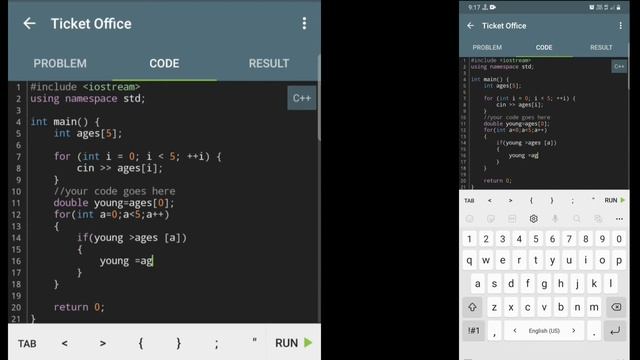The height and width of the screenshot is (360, 640).
Task: Tap the English (US) spacebar
Action: coord(544,331)
